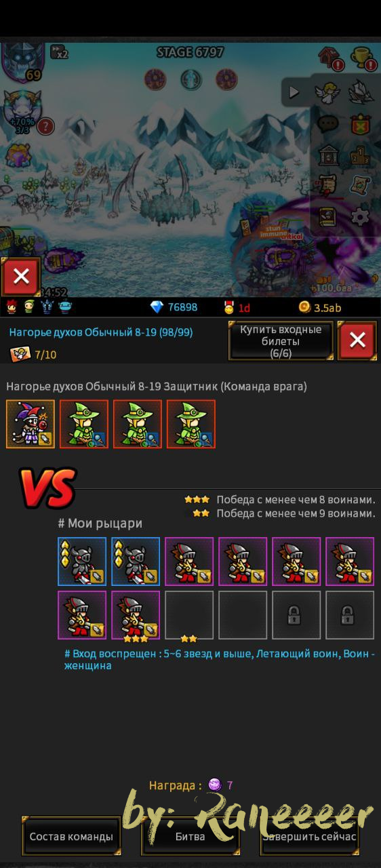The height and width of the screenshot is (868, 381).
Task: Select the first green wizard enemy
Action: click(84, 424)
